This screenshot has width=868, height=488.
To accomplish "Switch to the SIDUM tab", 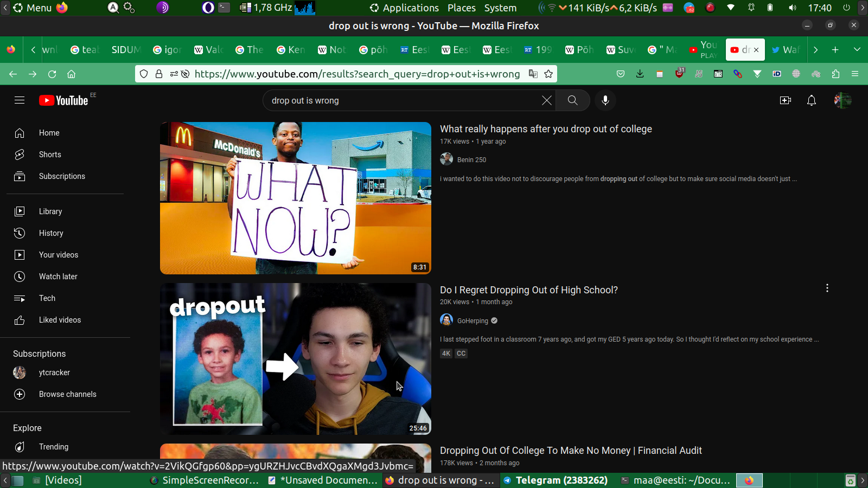I will 126,50.
